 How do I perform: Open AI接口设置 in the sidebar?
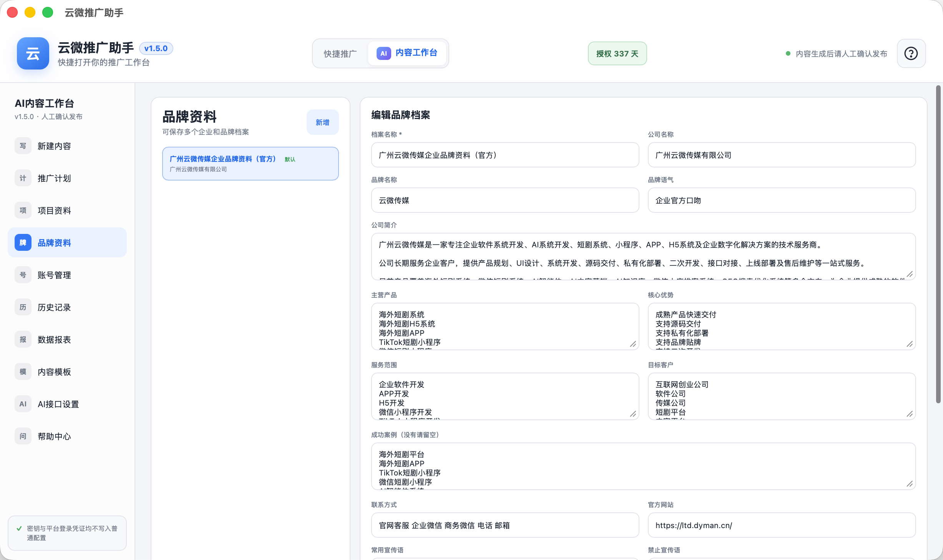(67, 404)
